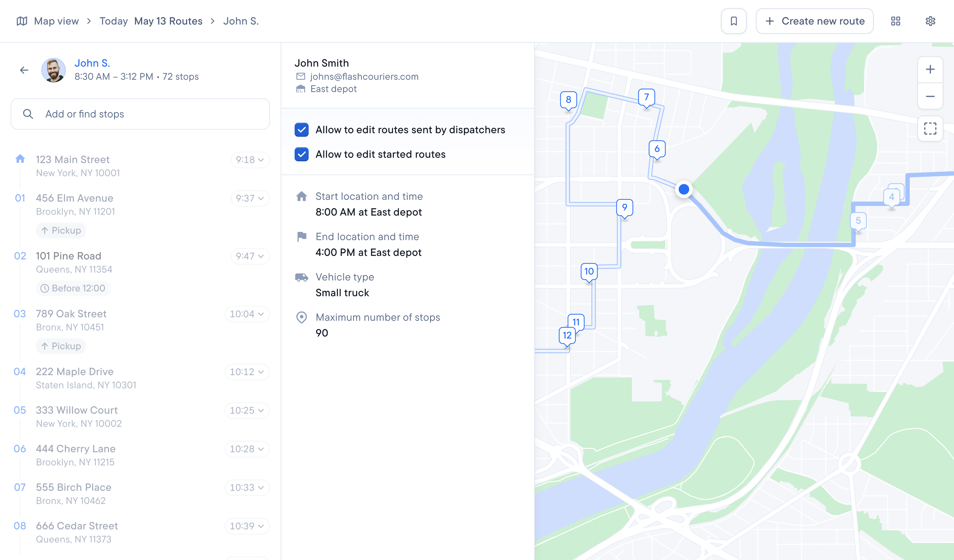Disable editing routes sent by dispatchers

tap(301, 130)
